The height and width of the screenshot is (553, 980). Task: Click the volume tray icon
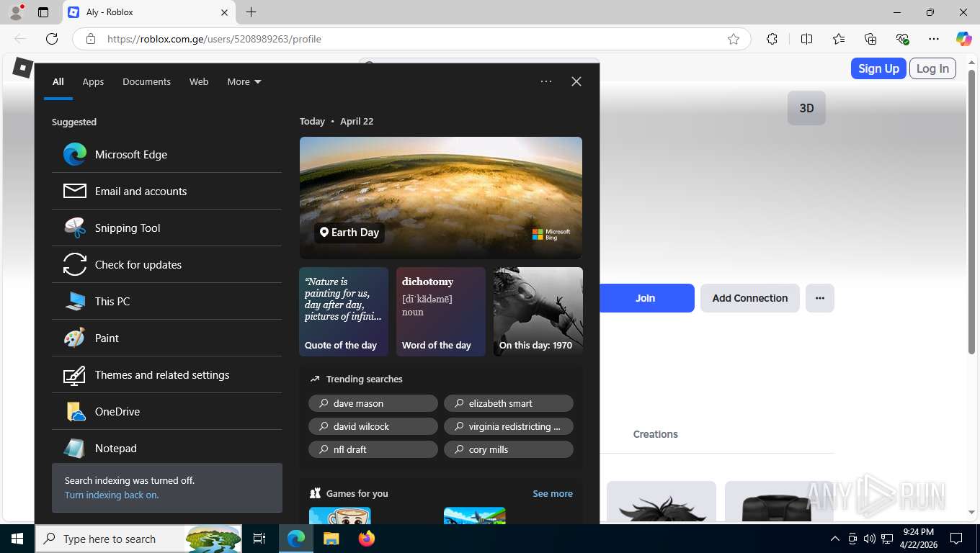(x=869, y=539)
